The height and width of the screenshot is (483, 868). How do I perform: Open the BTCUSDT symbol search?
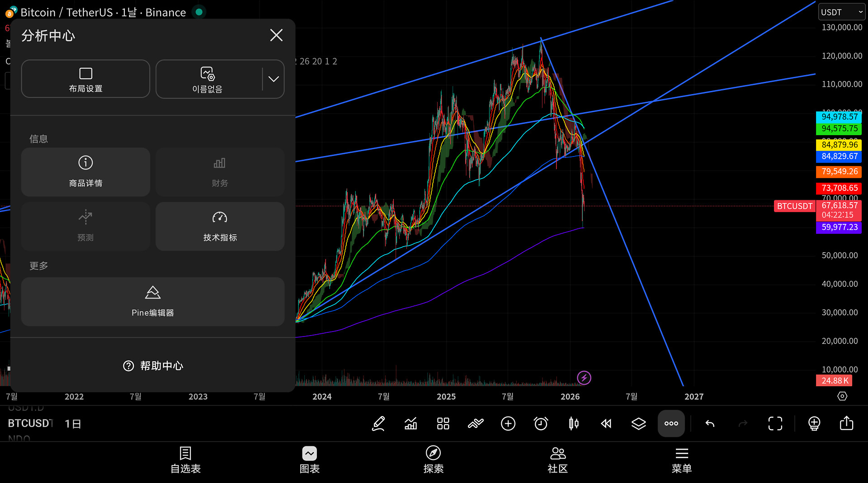[30, 424]
